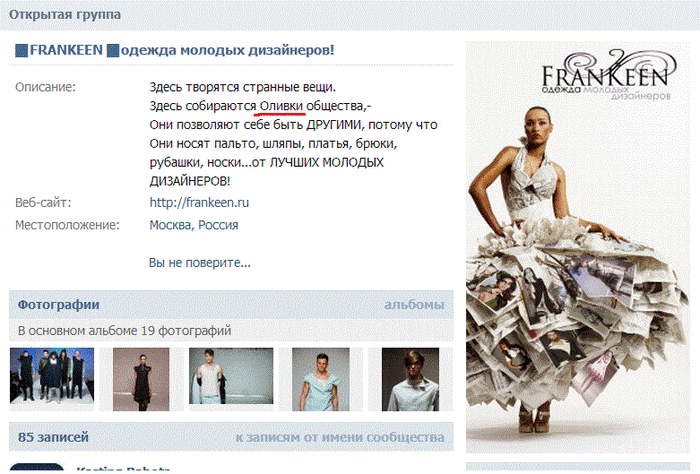Open the light blue outfit thumbnail
This screenshot has width=700, height=474.
(321, 379)
